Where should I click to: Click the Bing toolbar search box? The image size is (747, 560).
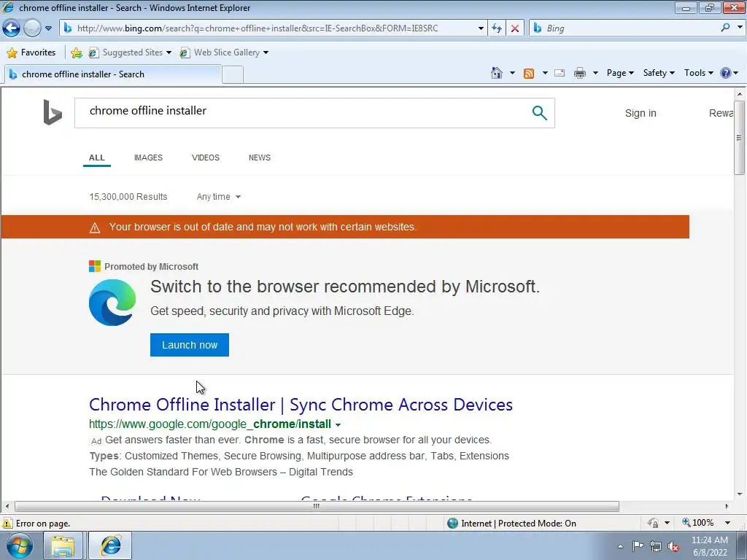(624, 28)
